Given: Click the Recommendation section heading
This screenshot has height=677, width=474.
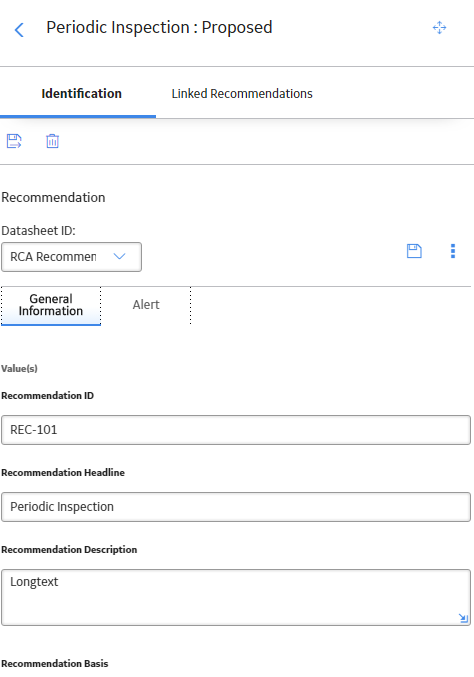Looking at the screenshot, I should click(54, 198).
